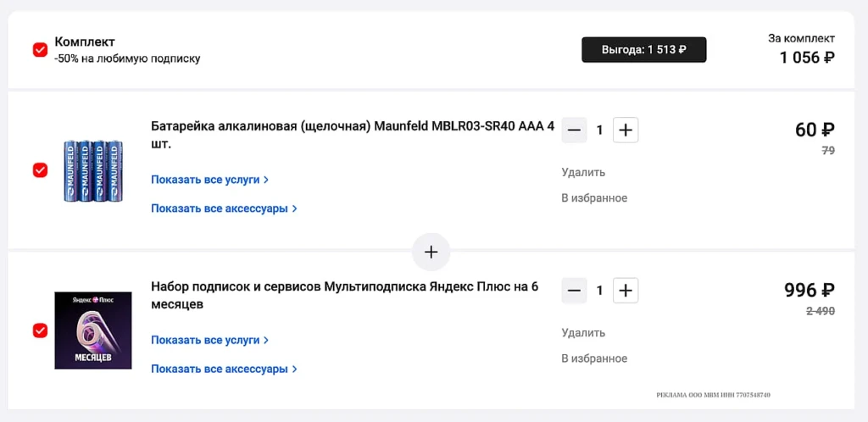Screen dimensions: 868x422
Task: Increase quantity of Maunfeld batteries
Action: pyautogui.click(x=626, y=130)
